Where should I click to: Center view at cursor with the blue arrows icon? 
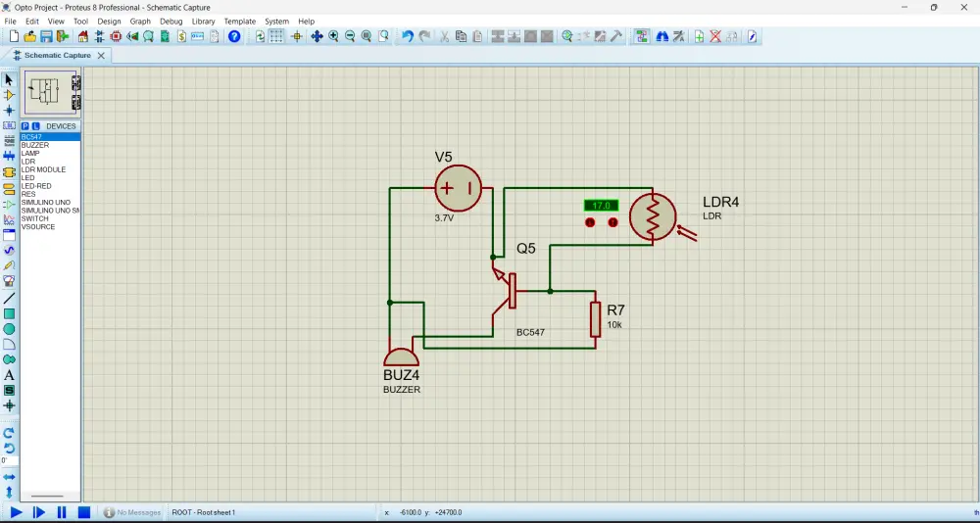pos(317,36)
